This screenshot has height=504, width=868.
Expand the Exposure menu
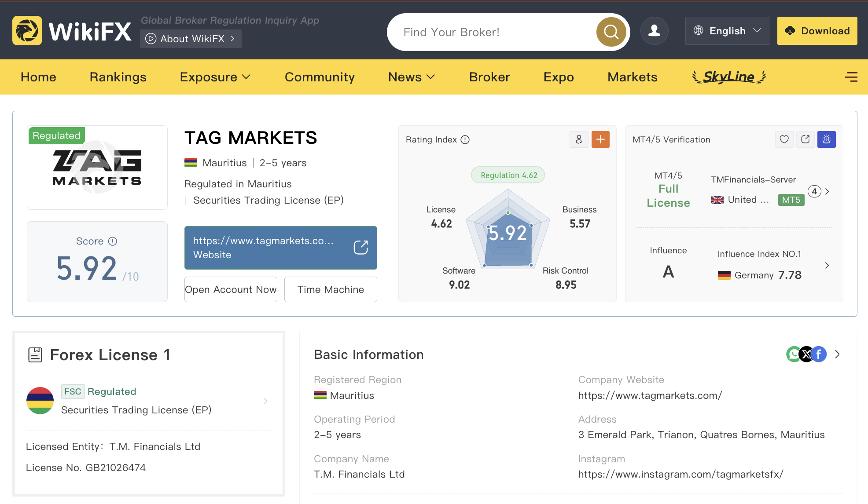pos(215,77)
